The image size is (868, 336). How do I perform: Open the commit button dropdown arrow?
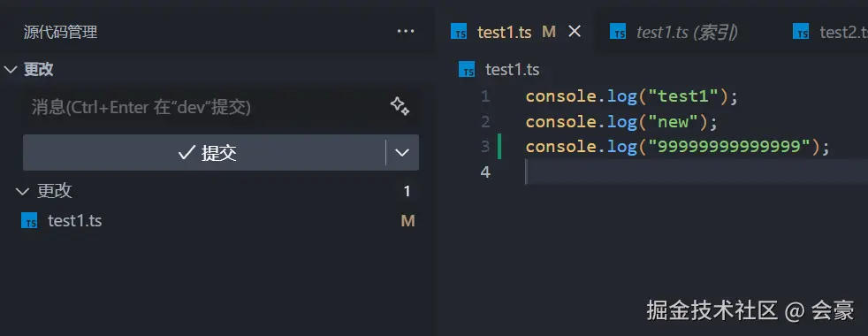pyautogui.click(x=402, y=153)
